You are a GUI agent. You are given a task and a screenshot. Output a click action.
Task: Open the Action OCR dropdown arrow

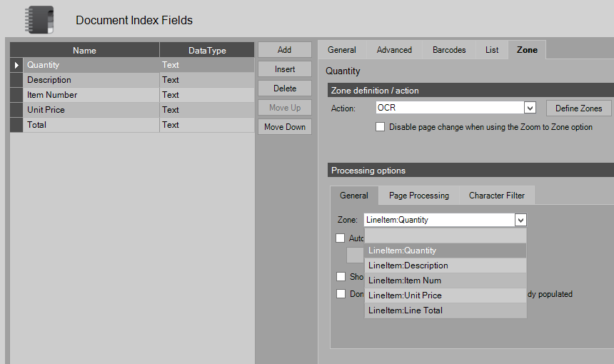[x=530, y=108]
